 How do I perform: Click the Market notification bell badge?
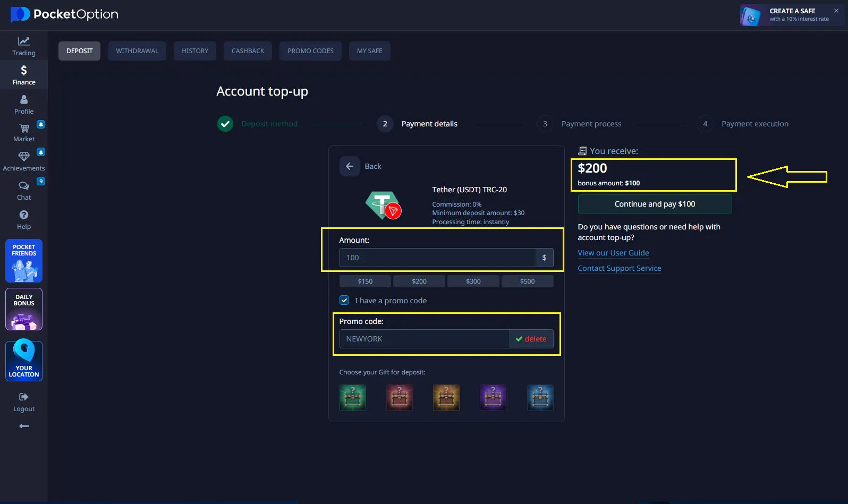tap(41, 124)
